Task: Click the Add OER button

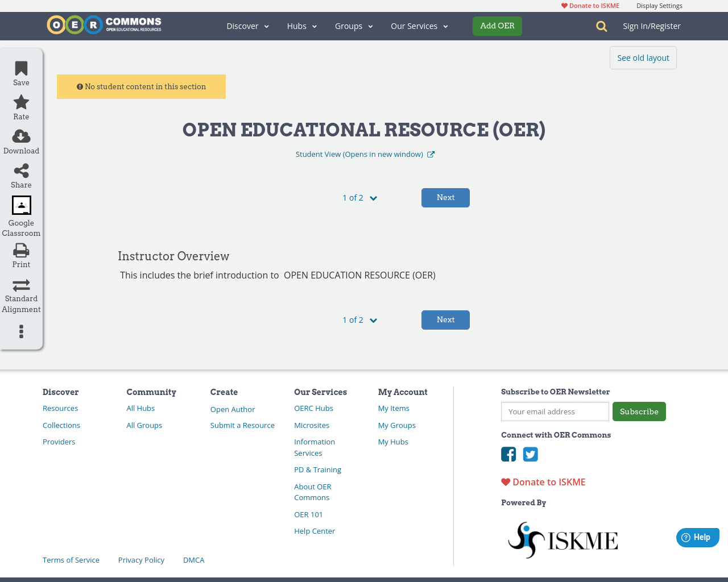Action: (497, 26)
